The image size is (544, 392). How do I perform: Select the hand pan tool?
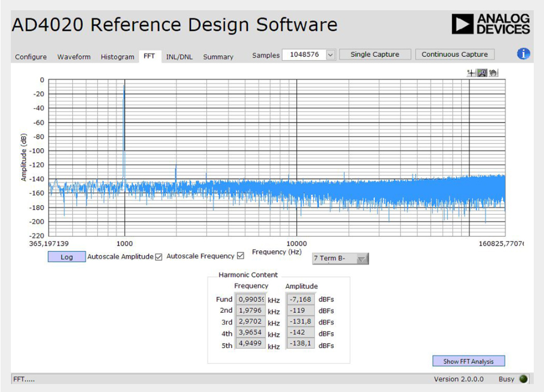493,73
